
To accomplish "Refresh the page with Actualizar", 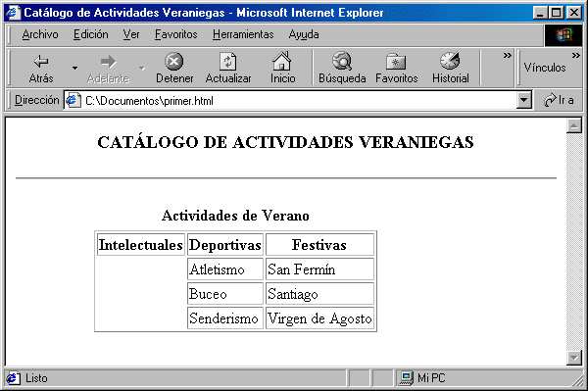I will (x=228, y=68).
